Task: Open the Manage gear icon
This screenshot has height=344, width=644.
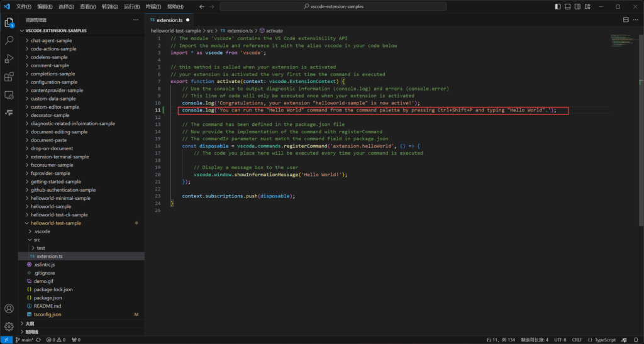Action: click(9, 326)
